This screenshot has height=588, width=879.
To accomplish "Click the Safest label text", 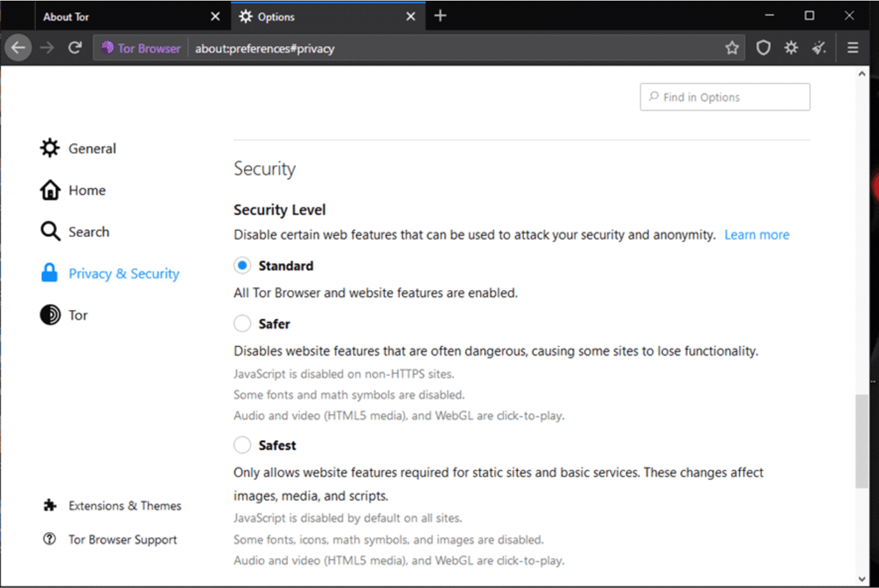I will 277,445.
